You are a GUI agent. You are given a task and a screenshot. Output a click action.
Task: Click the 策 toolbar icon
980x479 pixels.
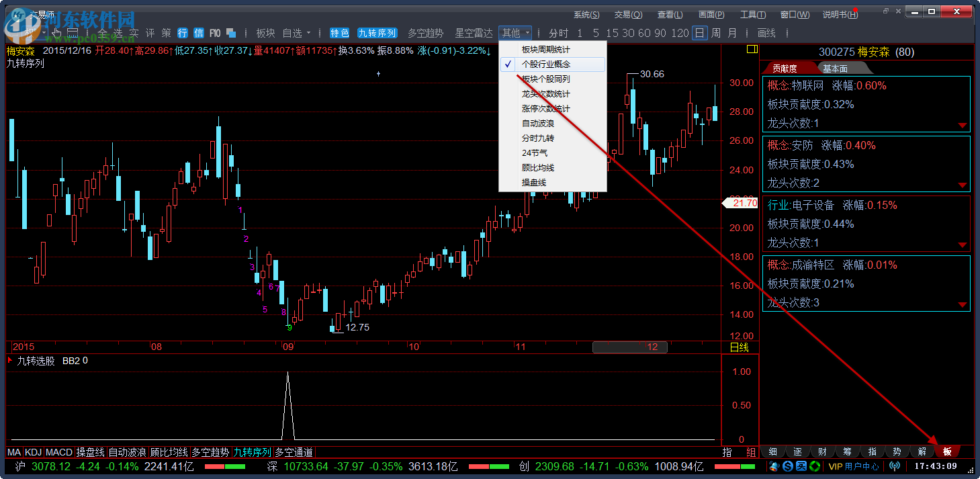tap(166, 33)
